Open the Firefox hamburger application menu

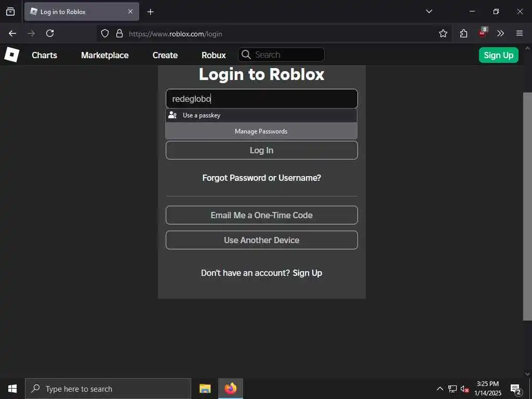[x=520, y=33]
